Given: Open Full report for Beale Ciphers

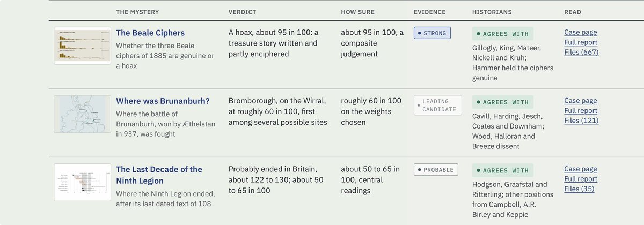Looking at the screenshot, I should tap(581, 42).
